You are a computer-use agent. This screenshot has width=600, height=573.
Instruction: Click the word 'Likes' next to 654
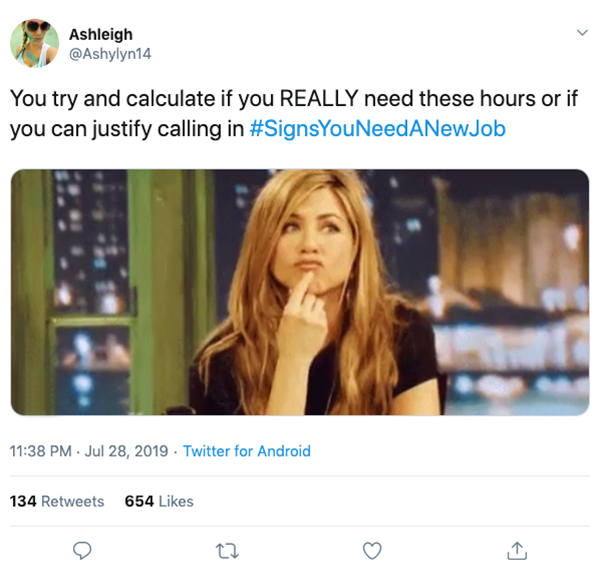tap(175, 501)
